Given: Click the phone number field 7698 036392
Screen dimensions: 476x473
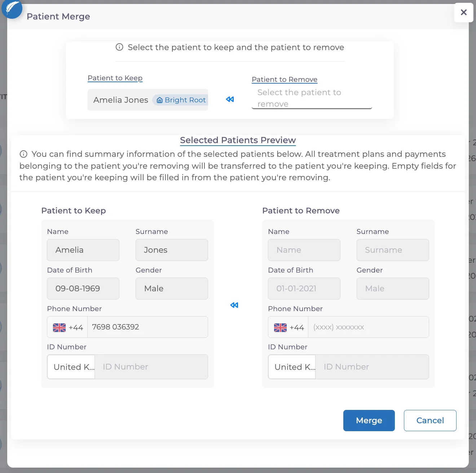Looking at the screenshot, I should (x=147, y=327).
